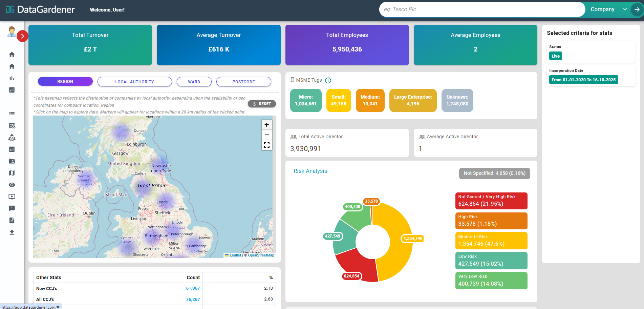Click the upload sidebar icon
Screen dimensions: 644x309
12,232
